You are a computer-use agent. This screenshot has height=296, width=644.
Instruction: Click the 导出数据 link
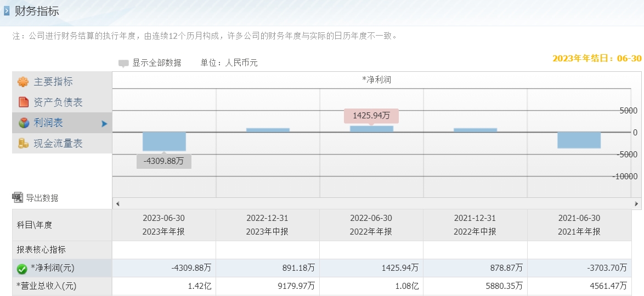(42, 198)
